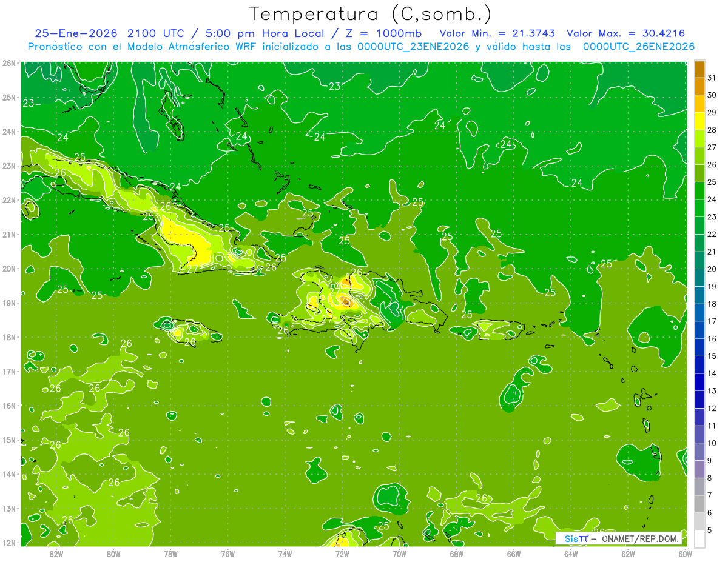Click the "64W" longitude axis label
Screen dimensions: 728x562
click(571, 553)
